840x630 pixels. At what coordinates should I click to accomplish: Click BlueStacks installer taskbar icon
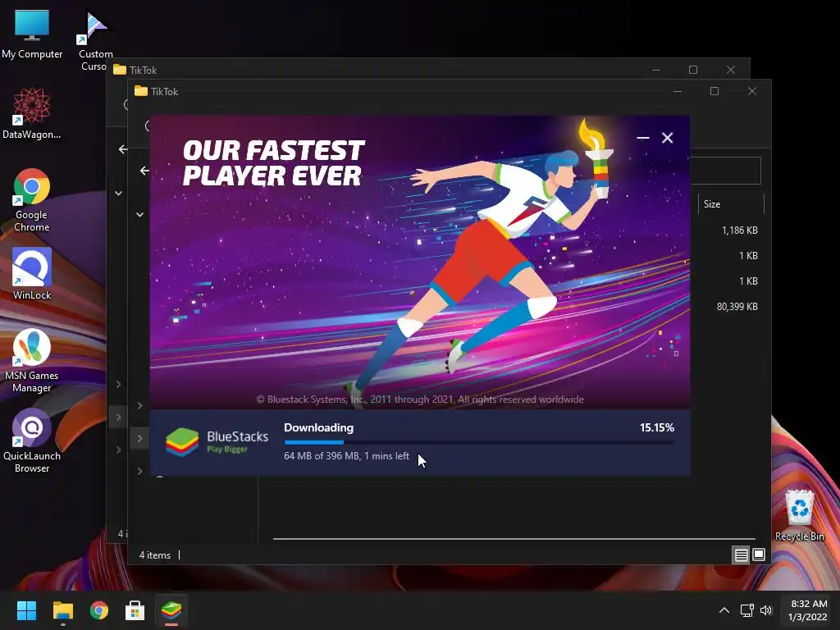tap(171, 610)
